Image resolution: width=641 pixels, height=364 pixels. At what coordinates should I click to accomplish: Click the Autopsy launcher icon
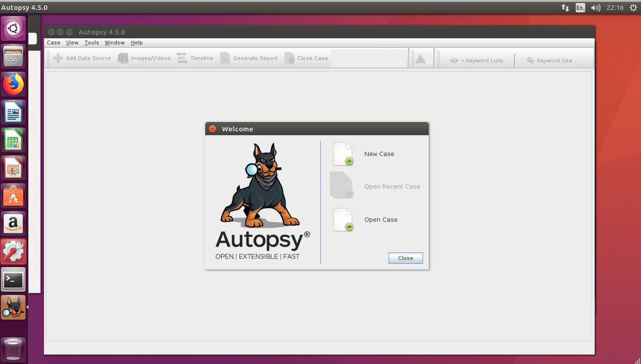point(13,307)
